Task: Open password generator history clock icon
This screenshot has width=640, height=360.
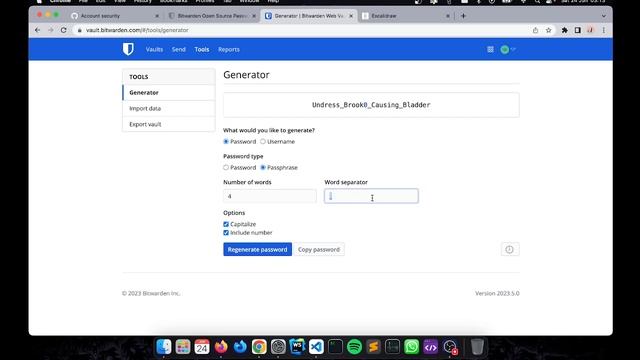Action: coord(510,249)
